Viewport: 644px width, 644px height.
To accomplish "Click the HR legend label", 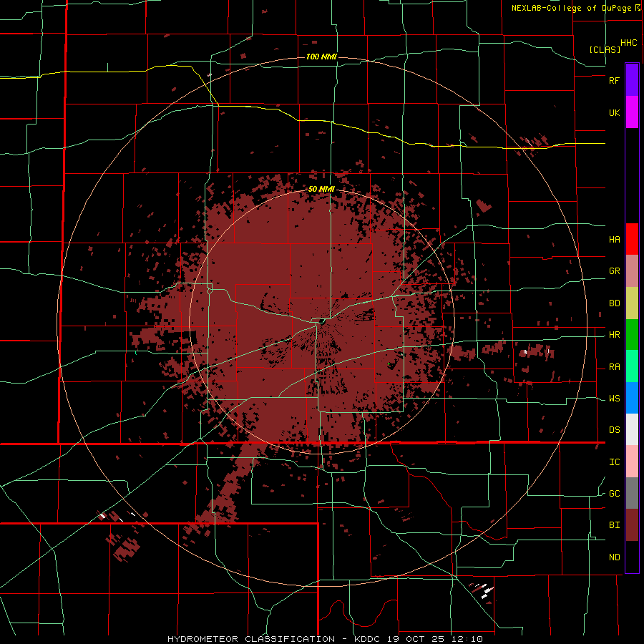I will [x=614, y=335].
